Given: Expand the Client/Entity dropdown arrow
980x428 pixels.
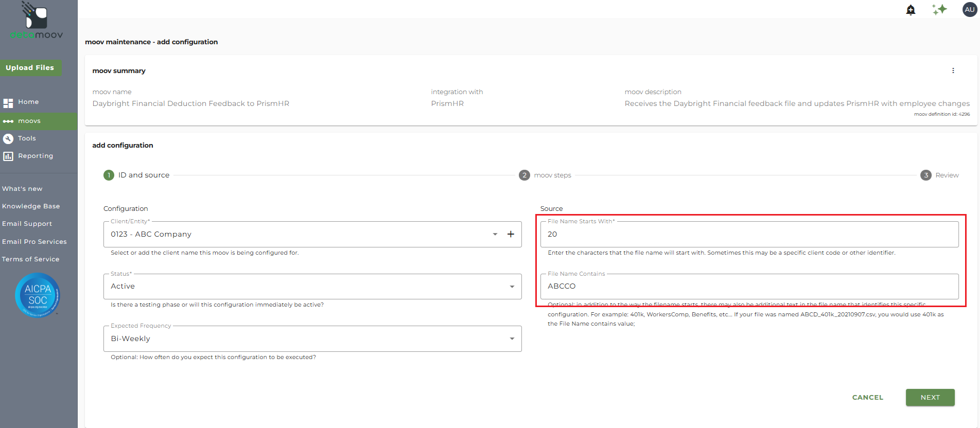Looking at the screenshot, I should 495,234.
